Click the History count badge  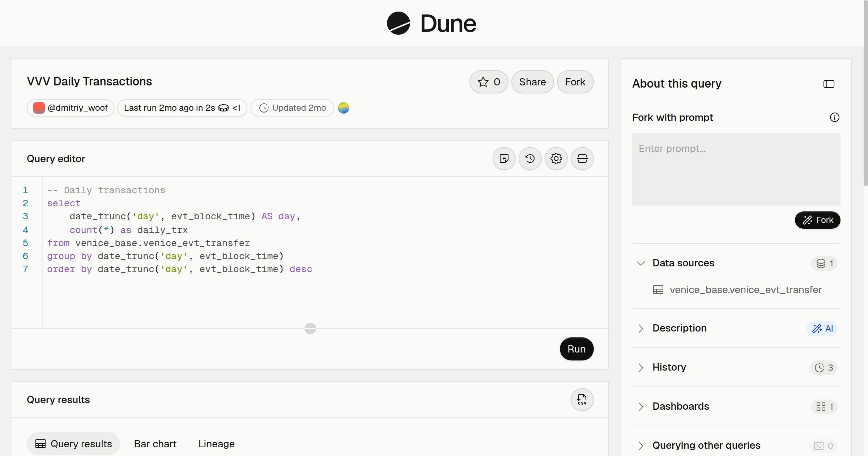pos(824,367)
